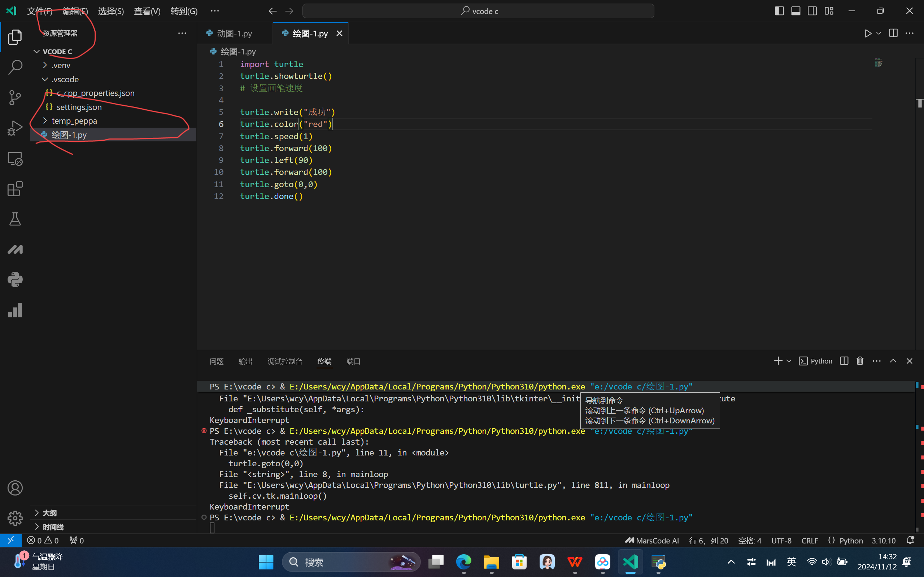
Task: Open the Search view in activity bar
Action: coord(15,67)
